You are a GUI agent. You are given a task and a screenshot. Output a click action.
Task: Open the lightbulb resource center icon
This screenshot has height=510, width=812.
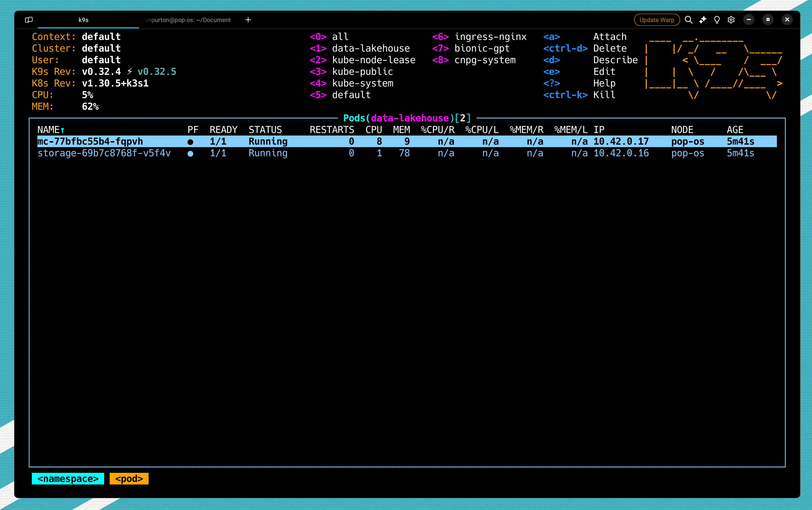pos(717,20)
